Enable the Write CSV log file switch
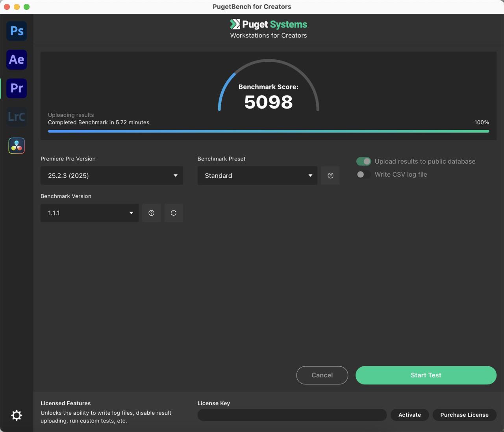The height and width of the screenshot is (432, 504). coord(363,174)
